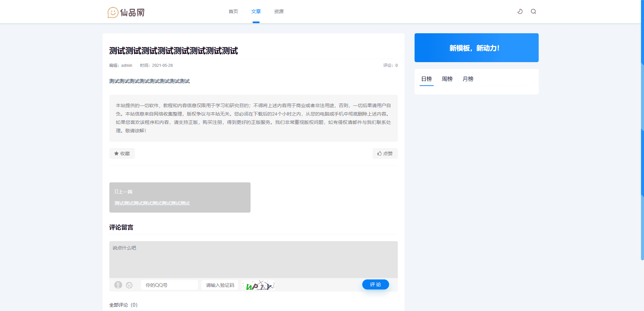Open 文章 navigation menu item
Viewport: 644px width, 311px height.
(x=256, y=11)
